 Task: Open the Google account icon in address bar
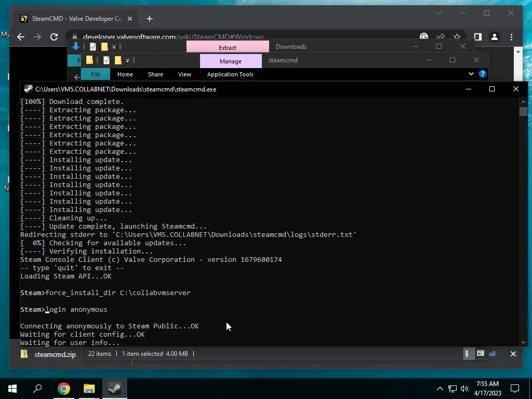(424, 37)
